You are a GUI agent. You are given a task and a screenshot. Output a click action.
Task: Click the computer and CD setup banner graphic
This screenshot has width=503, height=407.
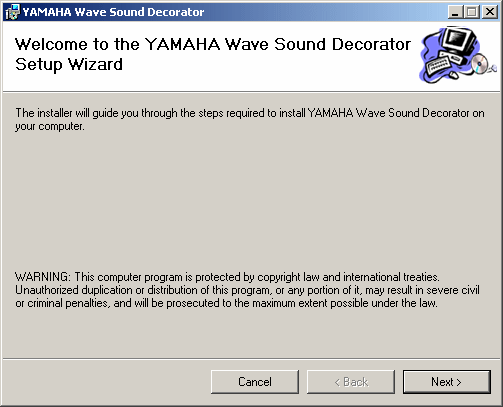click(x=457, y=55)
